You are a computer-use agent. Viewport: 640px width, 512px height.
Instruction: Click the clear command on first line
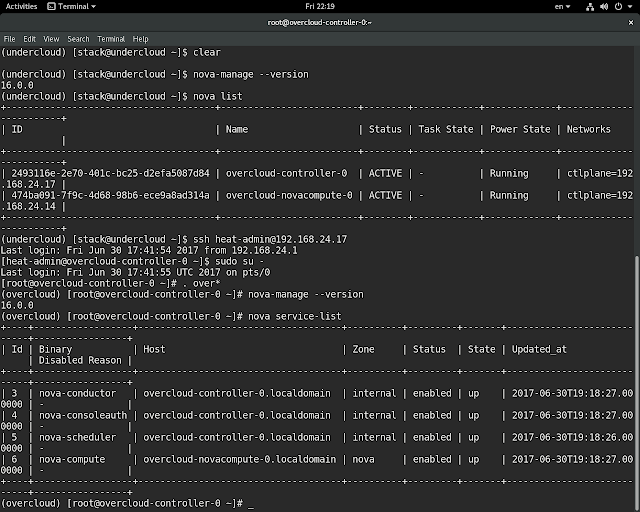207,52
